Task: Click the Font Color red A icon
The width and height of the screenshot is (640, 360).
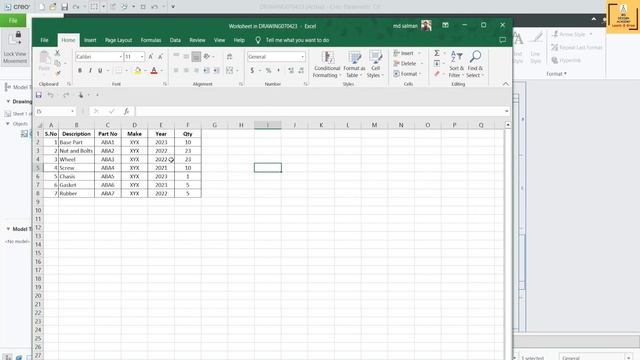Action: click(x=154, y=71)
